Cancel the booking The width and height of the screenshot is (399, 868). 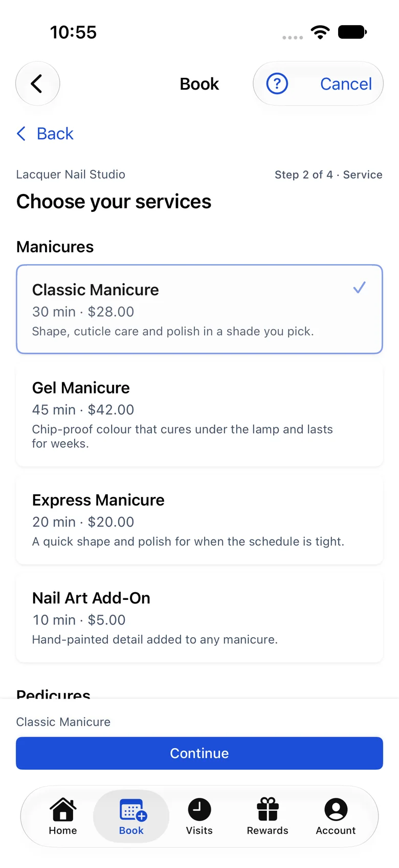pyautogui.click(x=346, y=84)
